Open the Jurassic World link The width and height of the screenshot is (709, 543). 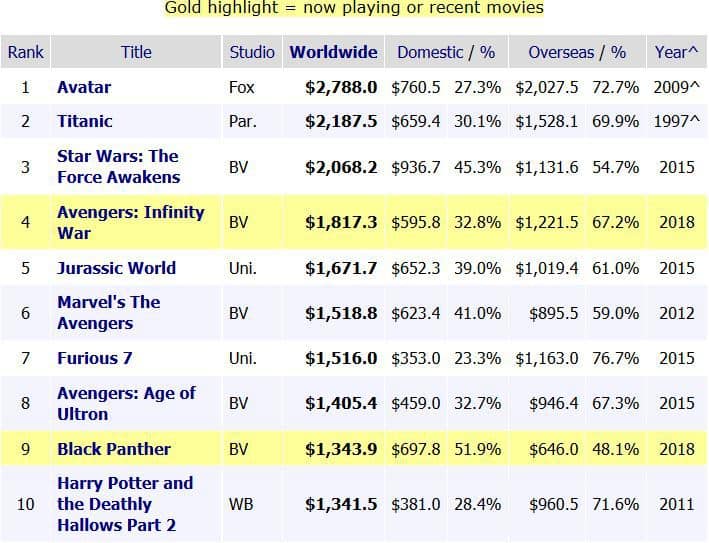116,268
